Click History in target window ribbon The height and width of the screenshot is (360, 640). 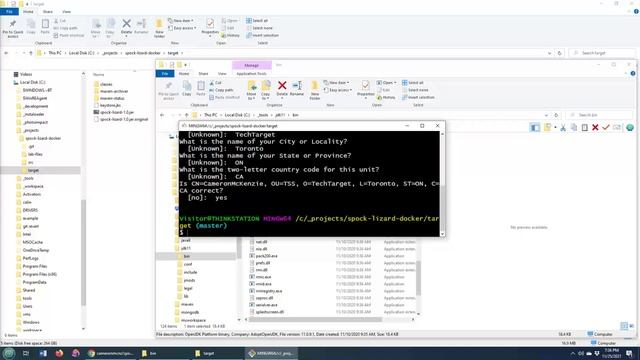(x=231, y=36)
